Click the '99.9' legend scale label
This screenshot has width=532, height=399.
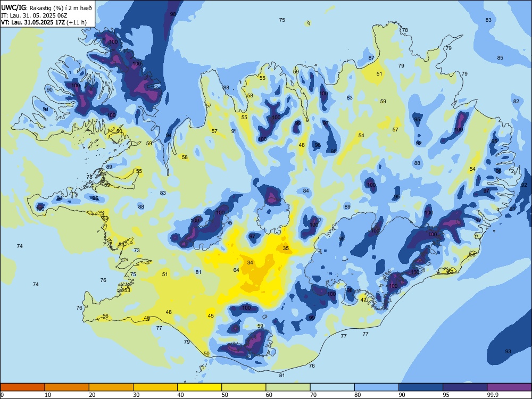(493, 395)
